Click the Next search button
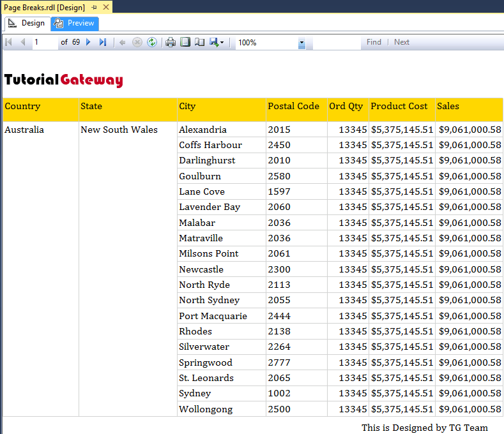Viewport: 504px width, 434px height. pyautogui.click(x=402, y=42)
